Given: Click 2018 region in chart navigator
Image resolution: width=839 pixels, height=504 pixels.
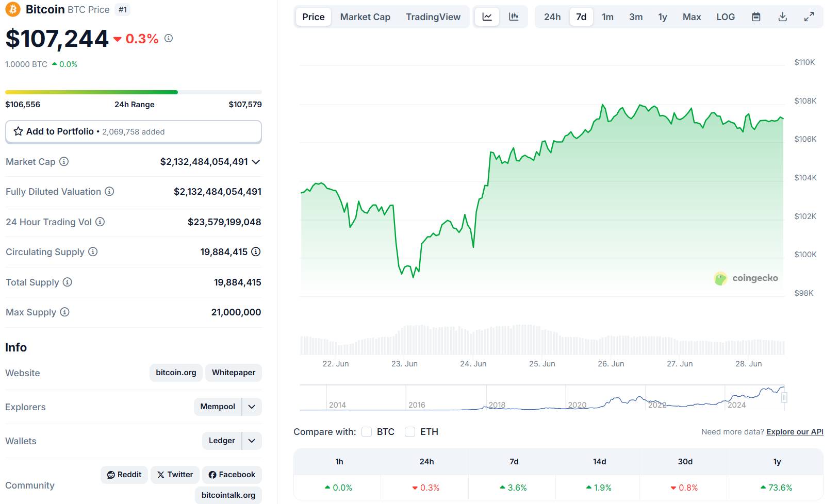Looking at the screenshot, I should tap(497, 405).
